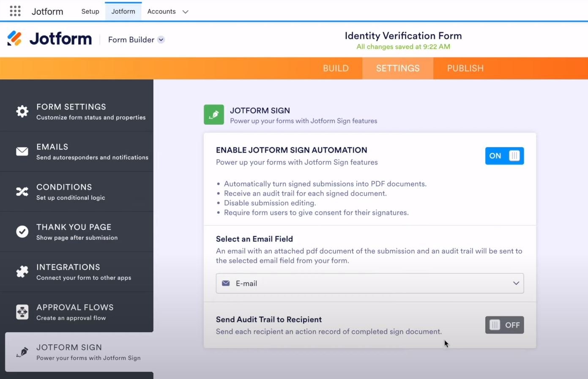Open Thank You Page section

coord(77,232)
